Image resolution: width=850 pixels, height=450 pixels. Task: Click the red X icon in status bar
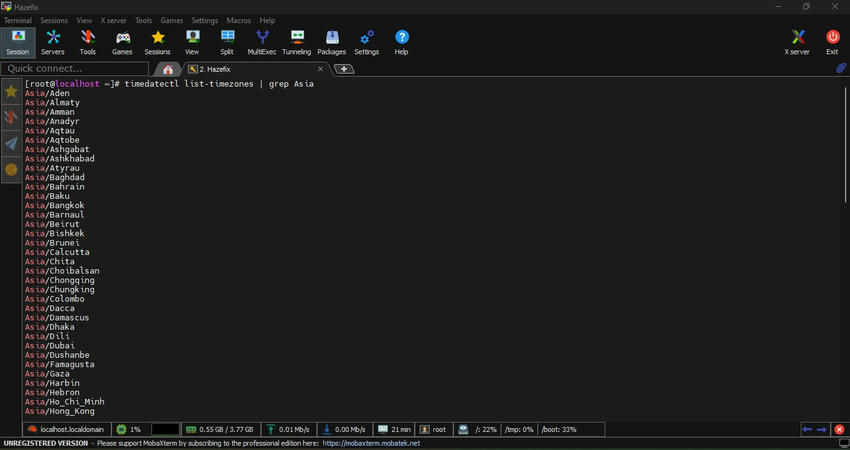pos(839,429)
